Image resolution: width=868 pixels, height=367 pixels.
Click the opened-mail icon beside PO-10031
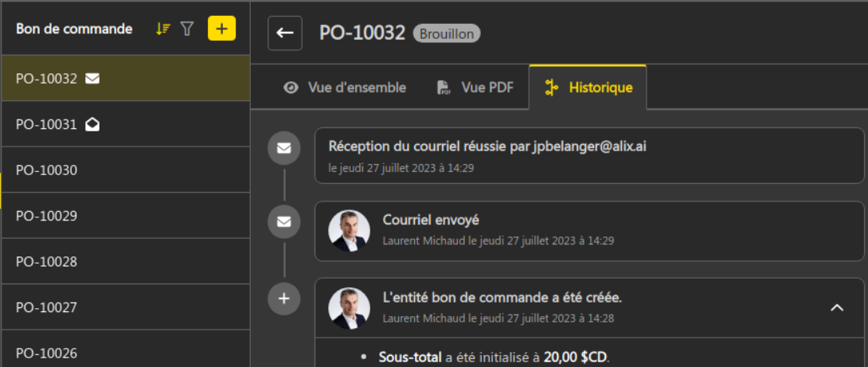(92, 124)
